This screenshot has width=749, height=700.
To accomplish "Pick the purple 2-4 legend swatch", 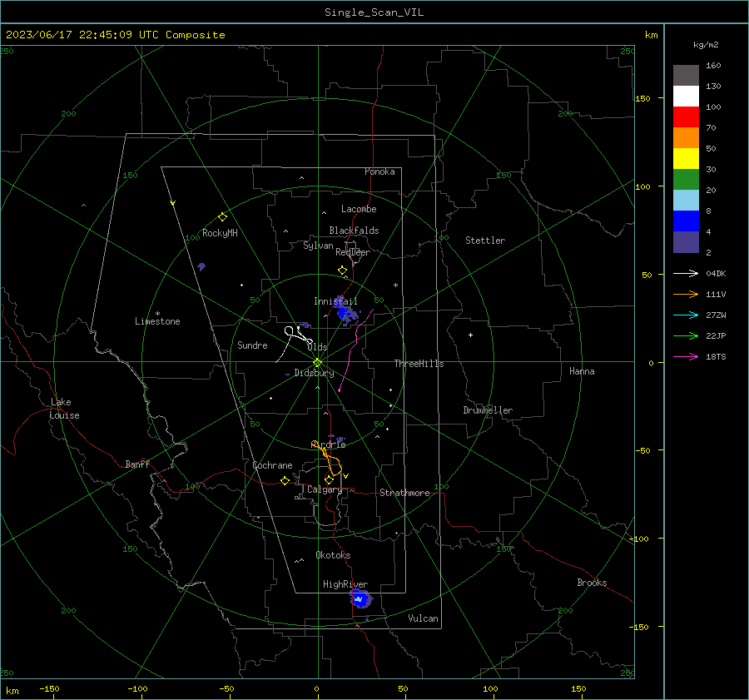I will click(686, 241).
